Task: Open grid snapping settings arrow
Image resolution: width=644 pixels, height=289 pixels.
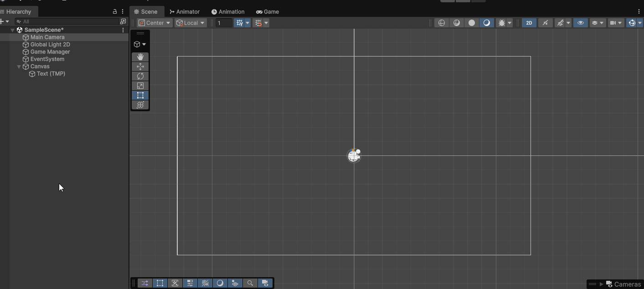Action: 247,23
